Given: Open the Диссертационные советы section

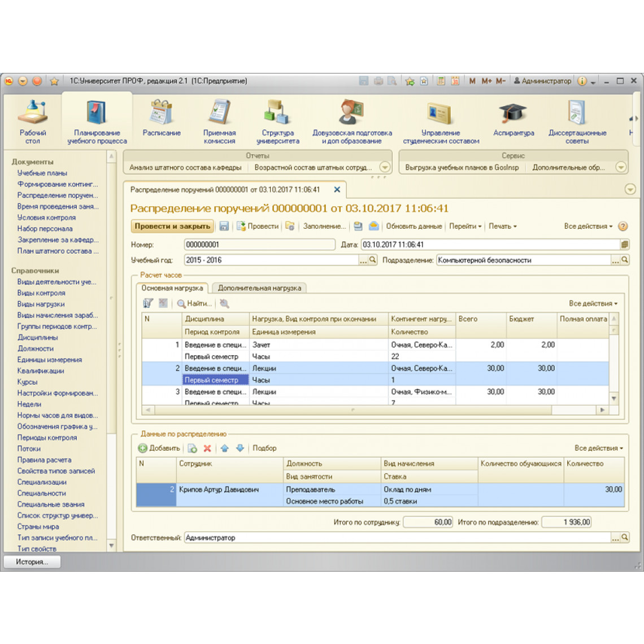Looking at the screenshot, I should click(577, 122).
